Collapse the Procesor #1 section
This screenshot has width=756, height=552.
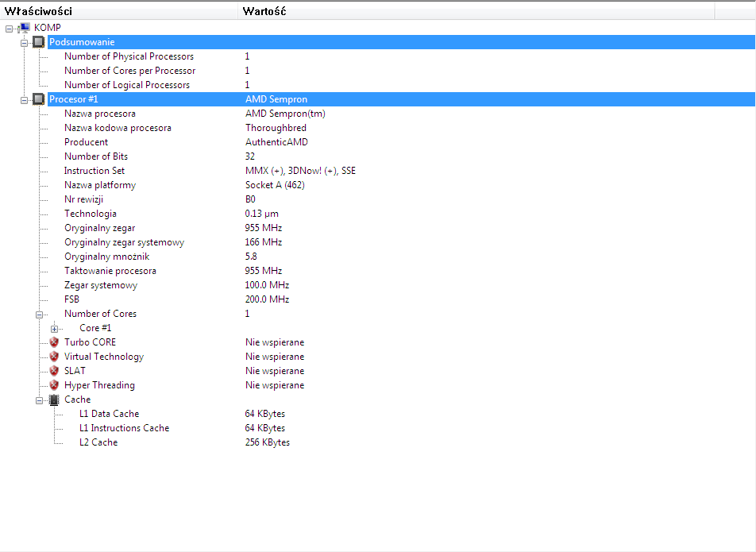[x=24, y=100]
